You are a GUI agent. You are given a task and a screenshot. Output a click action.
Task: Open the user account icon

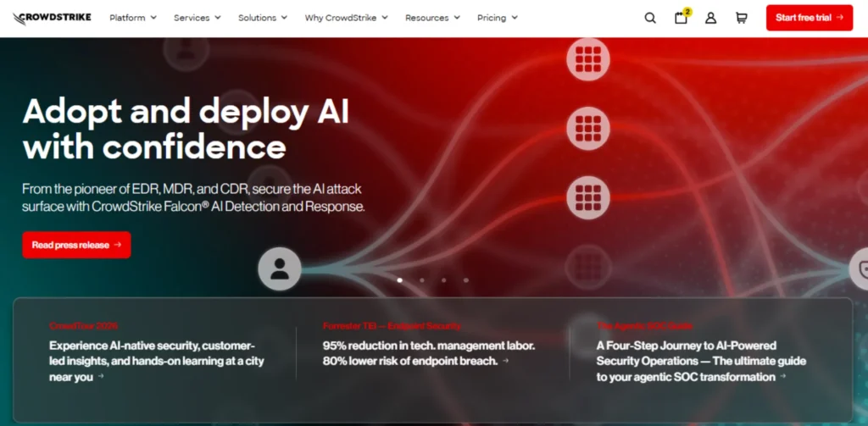(711, 18)
